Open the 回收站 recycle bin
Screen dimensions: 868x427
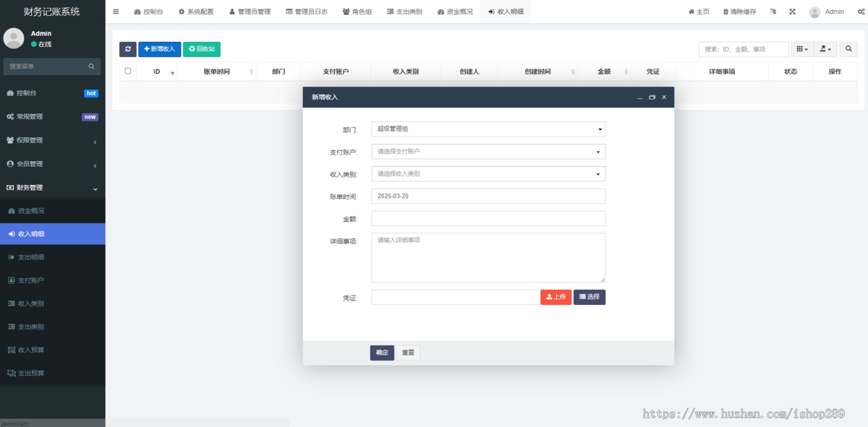point(202,49)
